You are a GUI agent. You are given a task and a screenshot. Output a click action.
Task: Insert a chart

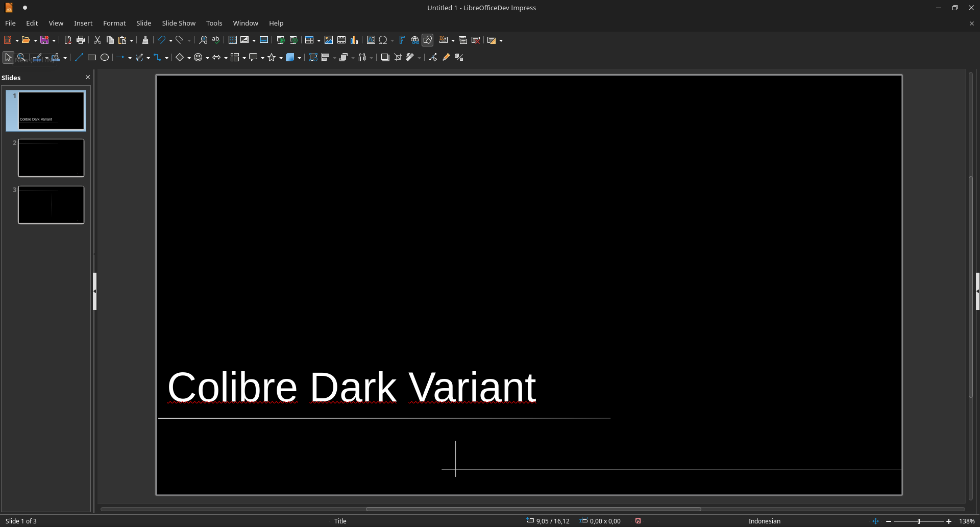(x=354, y=40)
